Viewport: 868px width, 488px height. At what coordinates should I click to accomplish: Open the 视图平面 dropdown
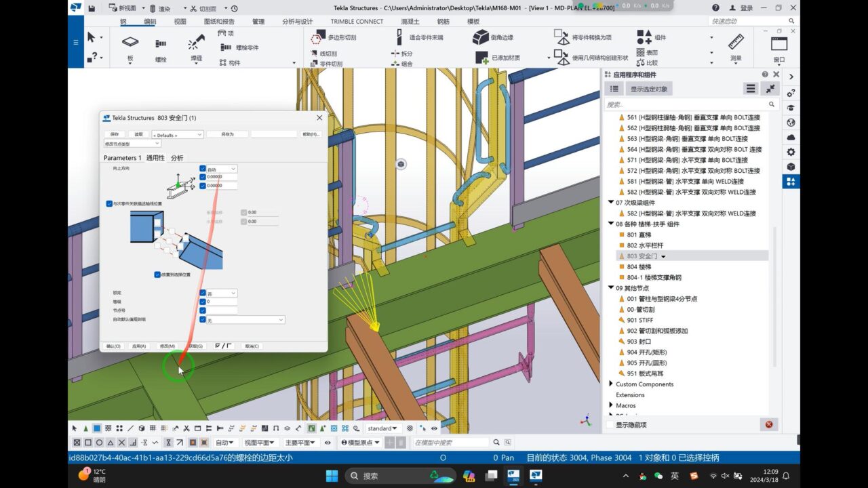[x=260, y=443]
